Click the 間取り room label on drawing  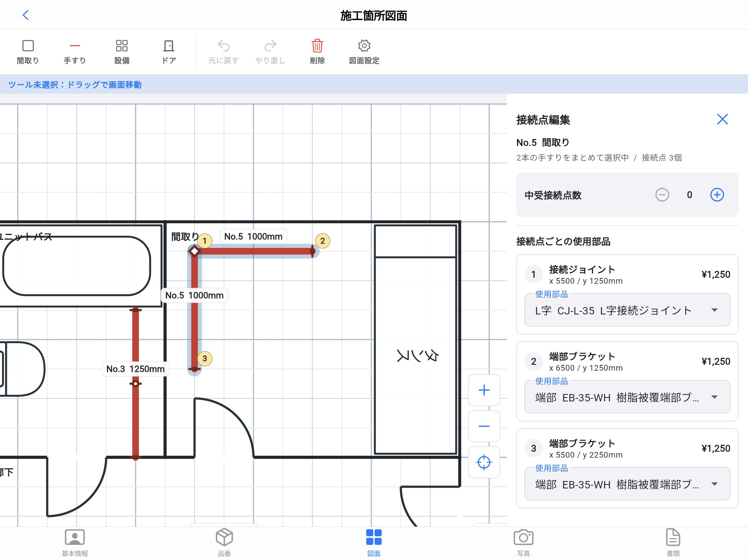184,237
